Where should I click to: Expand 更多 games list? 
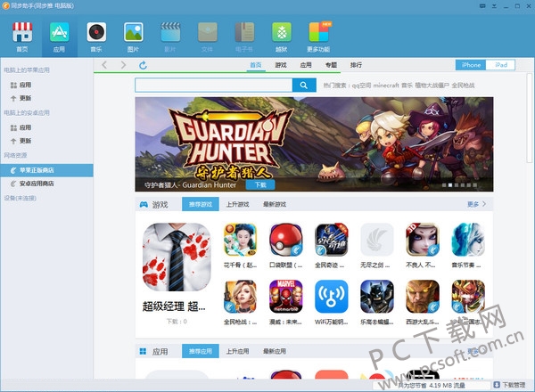[476, 204]
